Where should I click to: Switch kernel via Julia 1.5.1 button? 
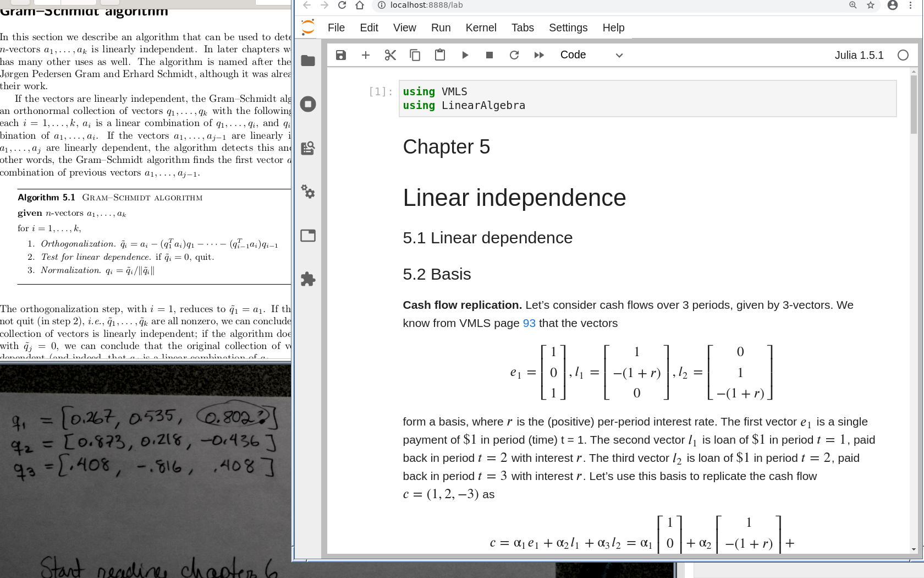[x=859, y=55]
